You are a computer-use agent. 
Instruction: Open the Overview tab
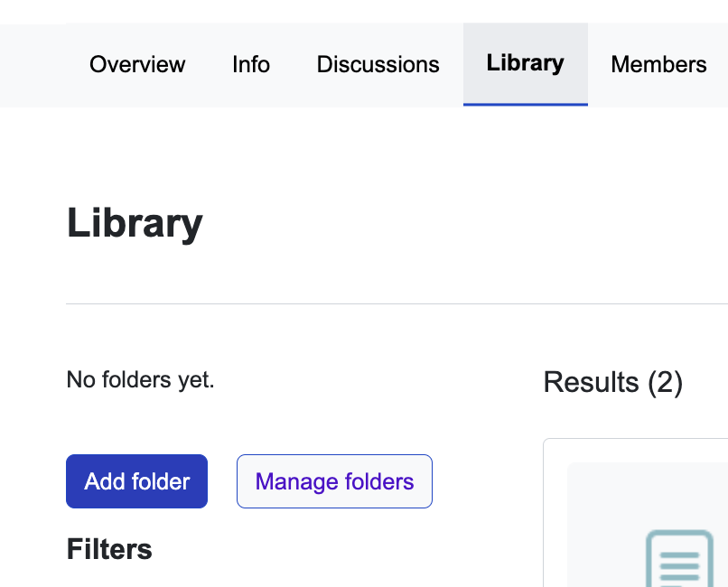137,65
